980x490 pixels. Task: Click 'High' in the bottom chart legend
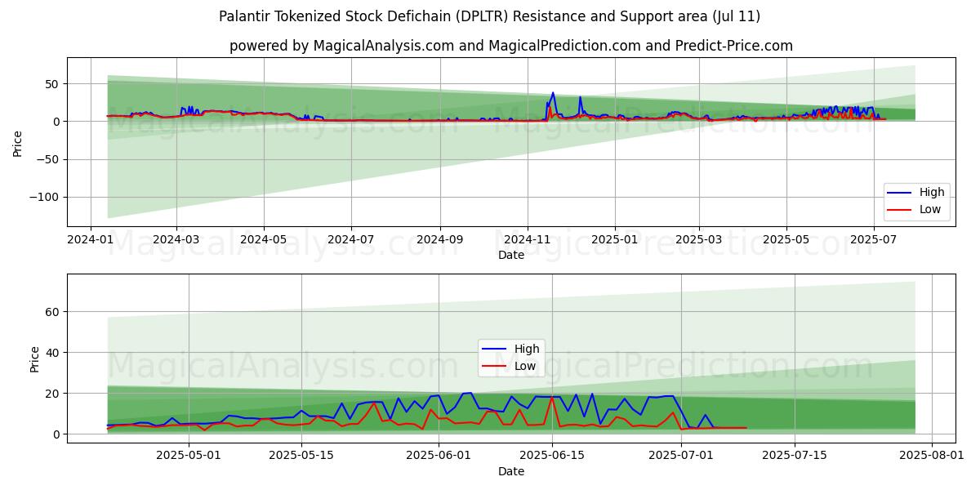point(527,349)
